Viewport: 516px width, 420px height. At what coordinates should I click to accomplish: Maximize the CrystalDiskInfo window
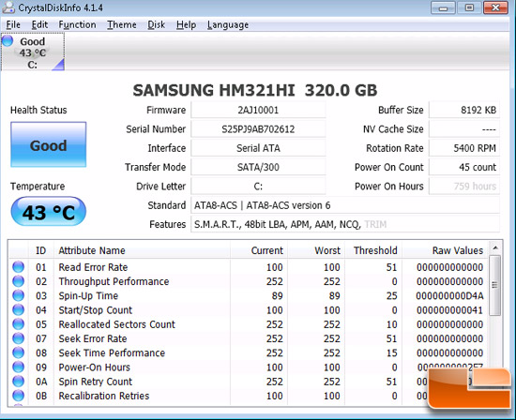pyautogui.click(x=469, y=7)
